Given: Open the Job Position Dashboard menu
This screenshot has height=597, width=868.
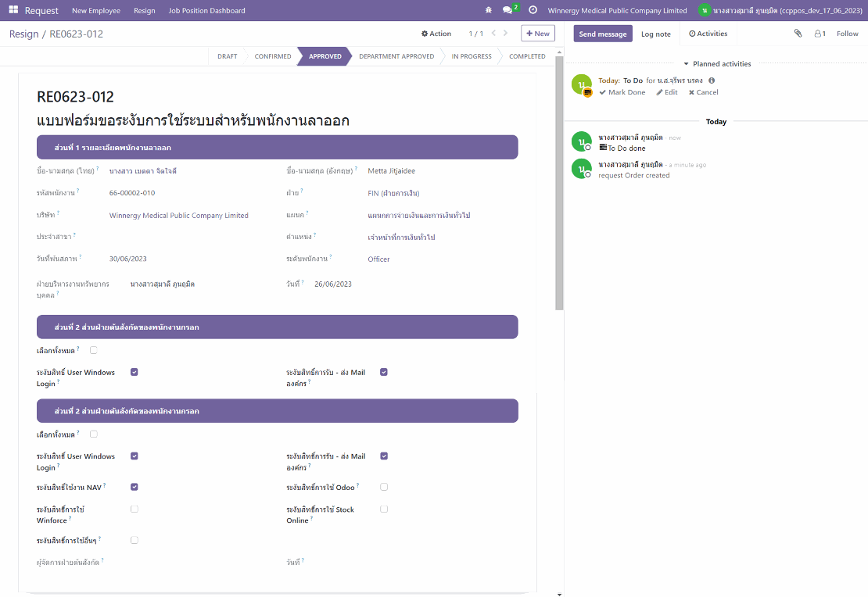Looking at the screenshot, I should [x=206, y=11].
